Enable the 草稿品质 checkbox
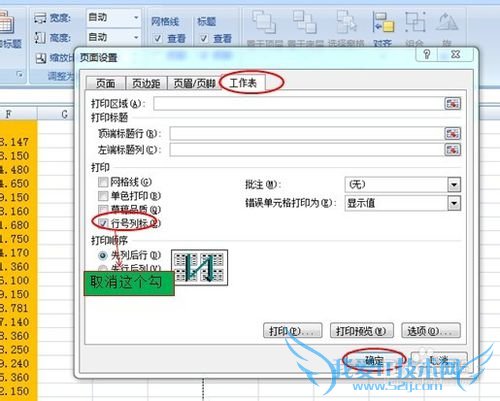500x401 pixels. (x=103, y=209)
